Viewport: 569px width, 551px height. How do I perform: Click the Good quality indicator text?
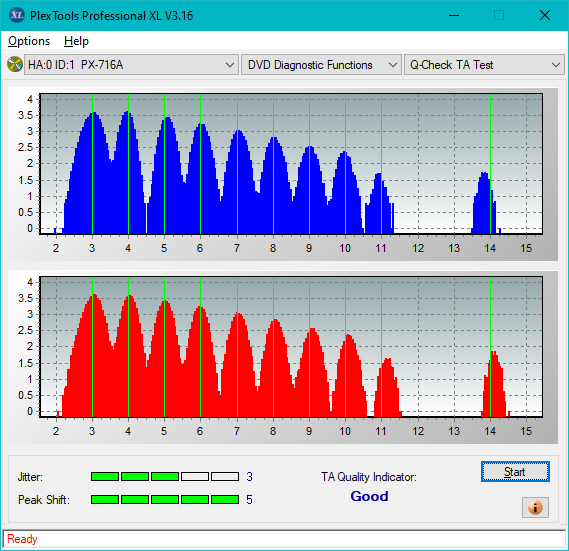369,496
